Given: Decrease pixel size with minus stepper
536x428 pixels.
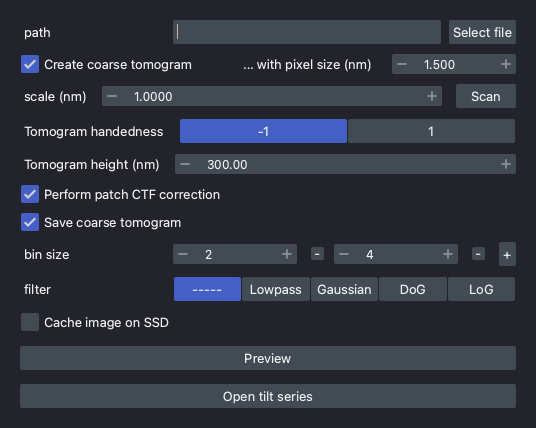Looking at the screenshot, I should click(402, 64).
